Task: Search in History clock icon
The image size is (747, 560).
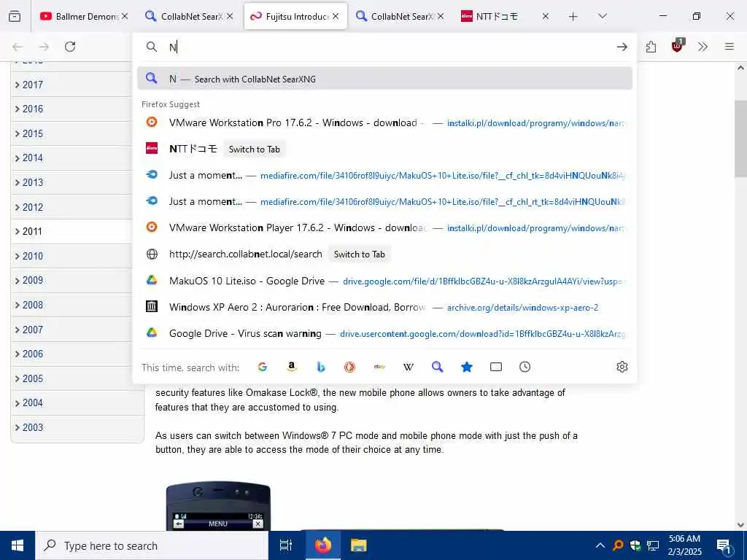Action: [x=525, y=367]
